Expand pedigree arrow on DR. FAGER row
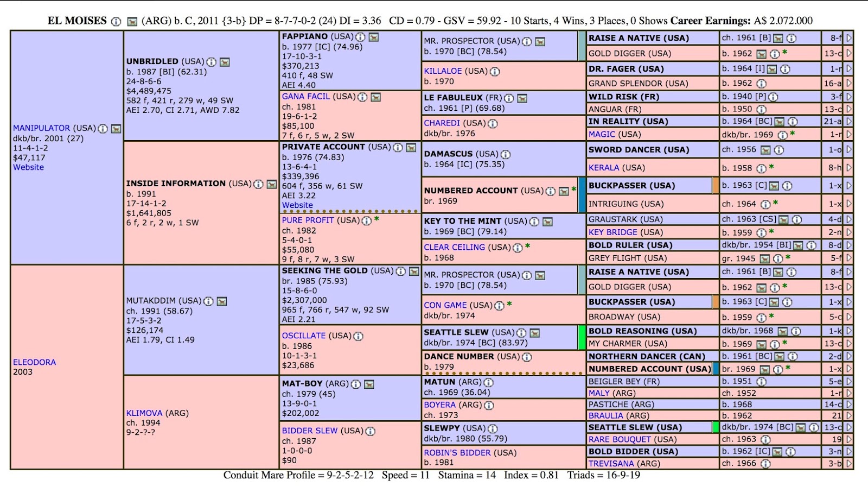This screenshot has height=486, width=868. pyautogui.click(x=849, y=69)
